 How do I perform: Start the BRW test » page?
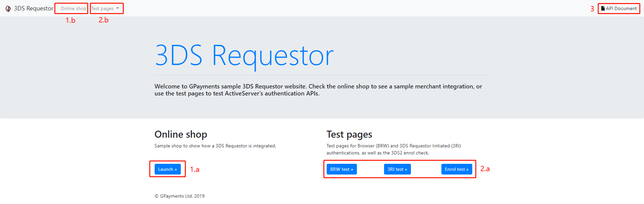coord(341,169)
